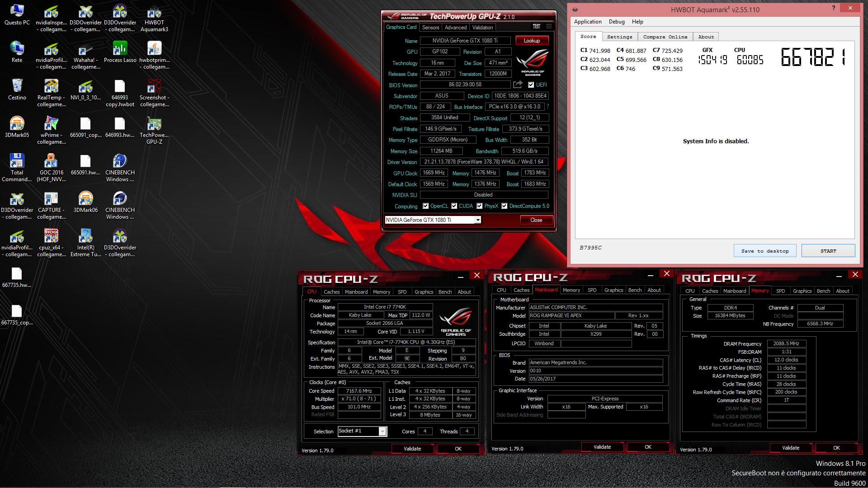
Task: Launch the 3DMark05 desktop shortcut
Action: tap(17, 127)
